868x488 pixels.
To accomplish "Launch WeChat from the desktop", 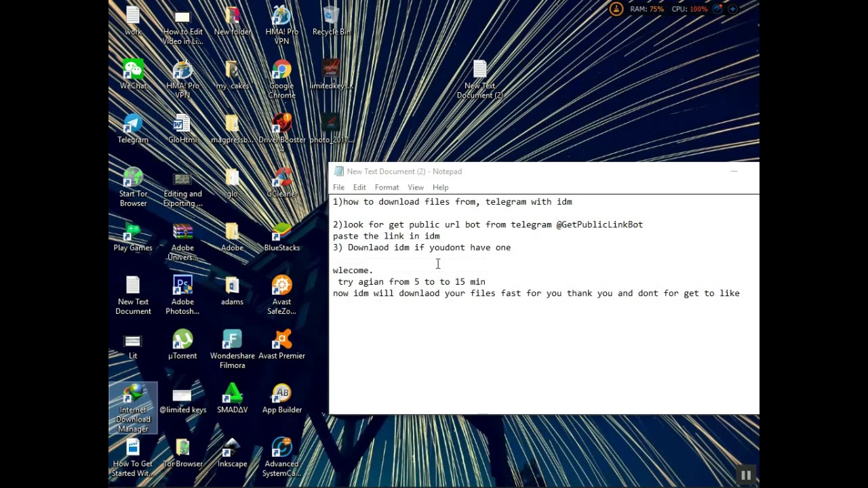I will click(133, 75).
